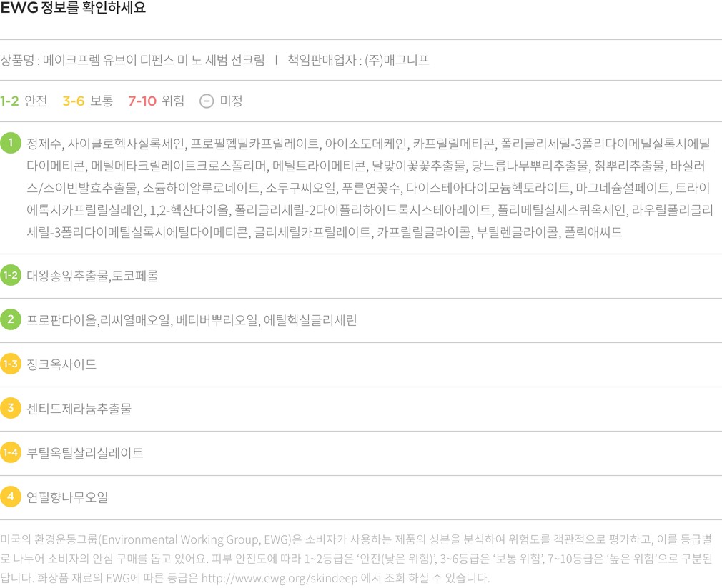The image size is (722, 588).
Task: Click the 연필향나무오일 ingredient
Action: click(x=67, y=497)
